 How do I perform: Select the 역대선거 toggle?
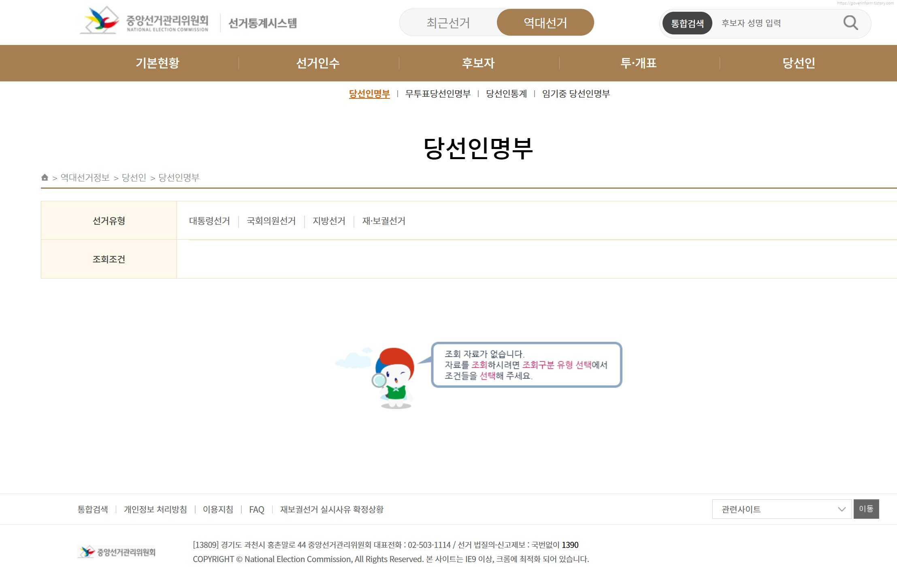[545, 23]
